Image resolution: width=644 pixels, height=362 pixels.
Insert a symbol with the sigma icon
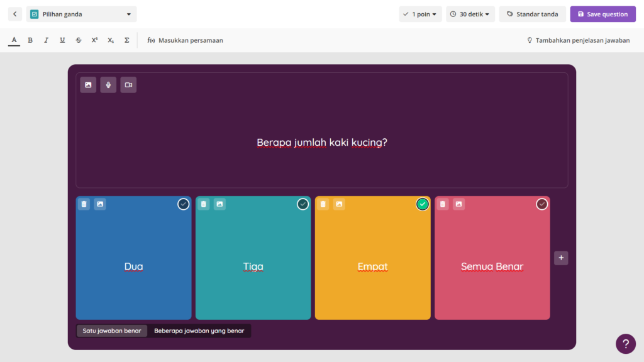click(127, 40)
